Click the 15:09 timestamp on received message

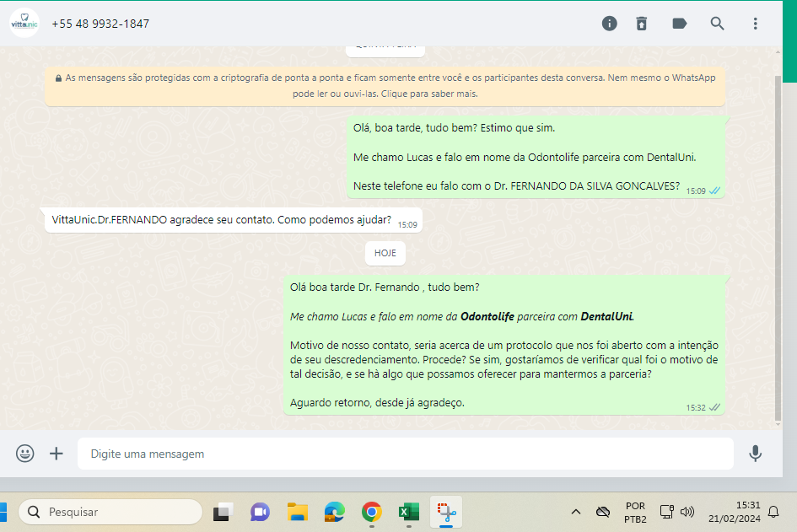pos(407,224)
